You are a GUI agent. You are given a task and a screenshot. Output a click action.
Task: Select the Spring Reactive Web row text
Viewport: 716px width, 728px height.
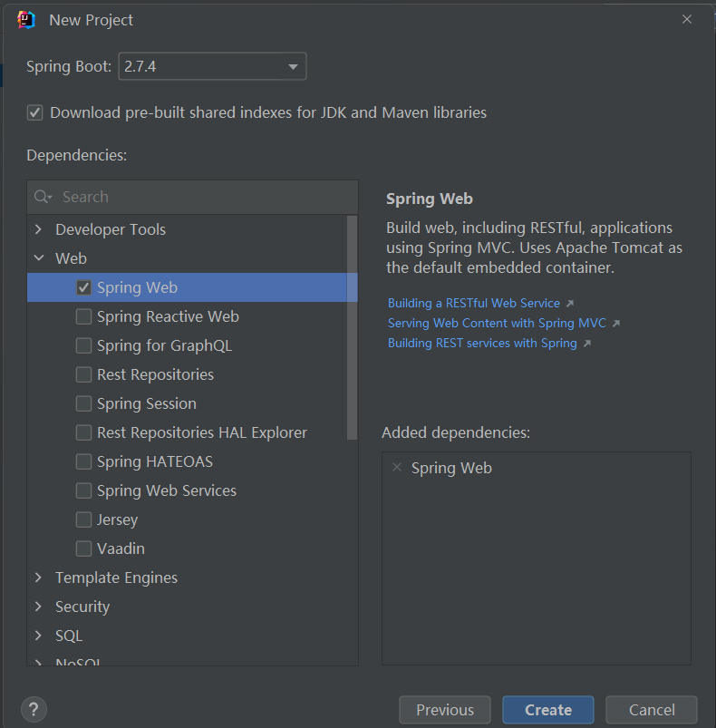point(168,316)
